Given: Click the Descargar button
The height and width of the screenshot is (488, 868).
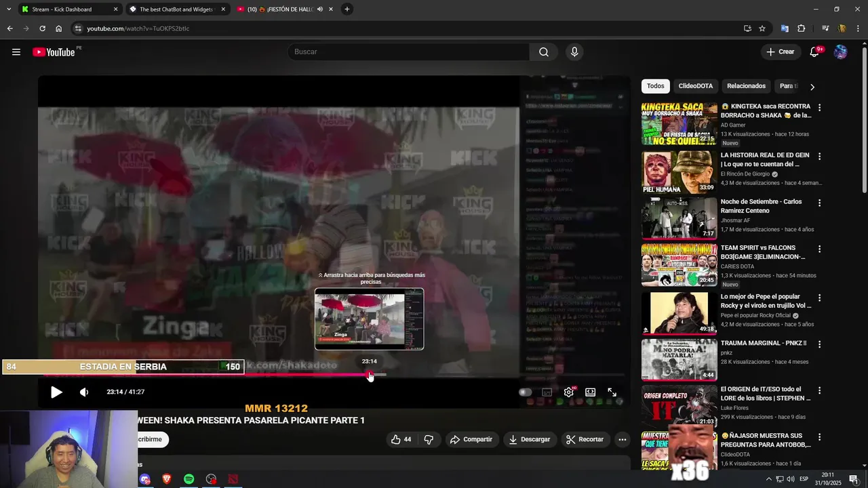Looking at the screenshot, I should coord(530,439).
